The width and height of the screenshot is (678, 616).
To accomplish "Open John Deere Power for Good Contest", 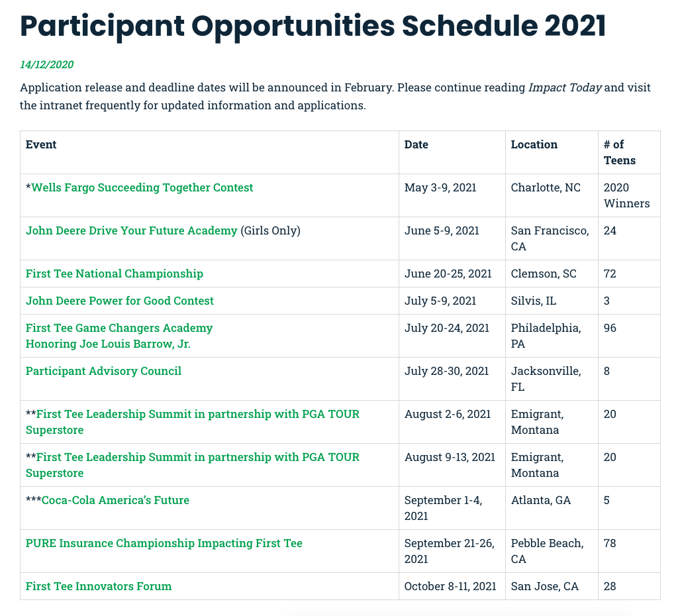I will [x=119, y=301].
